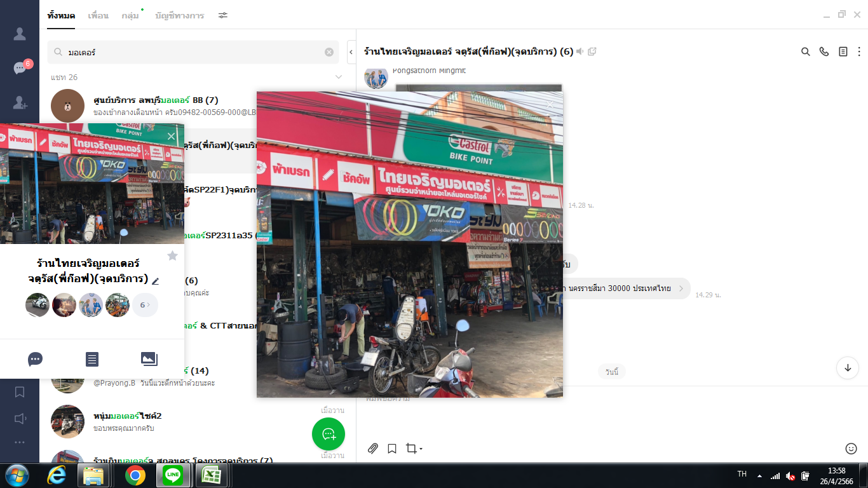Open photos and videos in the profile popup

149,359
